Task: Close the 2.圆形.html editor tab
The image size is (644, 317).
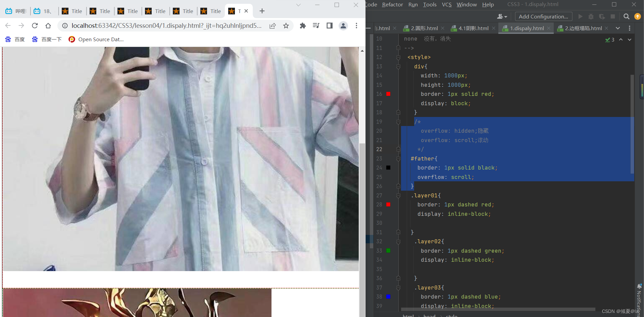Action: (x=443, y=28)
